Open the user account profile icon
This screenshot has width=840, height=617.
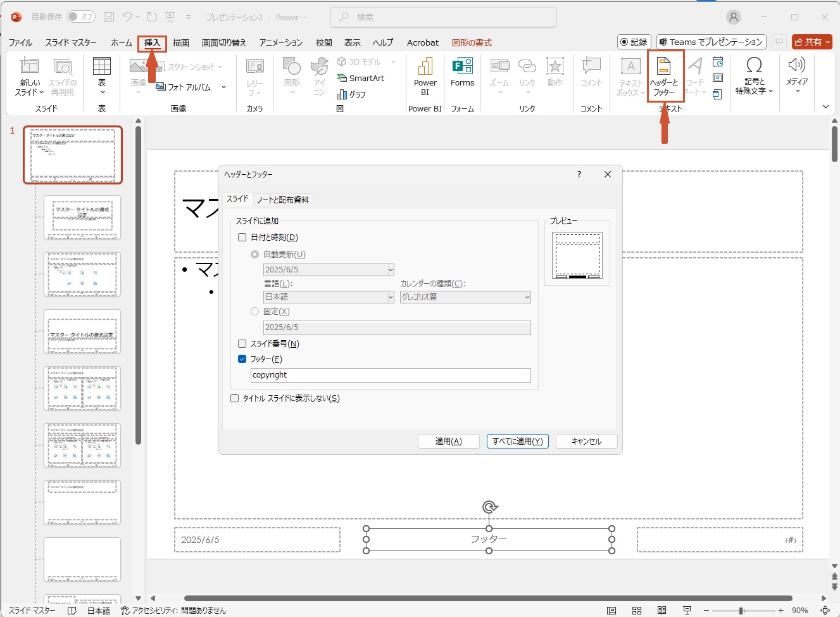pyautogui.click(x=733, y=17)
